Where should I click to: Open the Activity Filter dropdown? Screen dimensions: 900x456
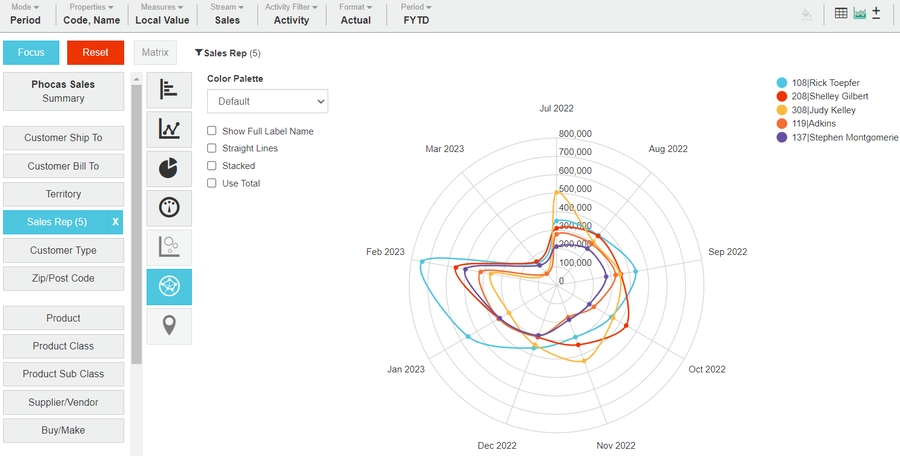[291, 14]
